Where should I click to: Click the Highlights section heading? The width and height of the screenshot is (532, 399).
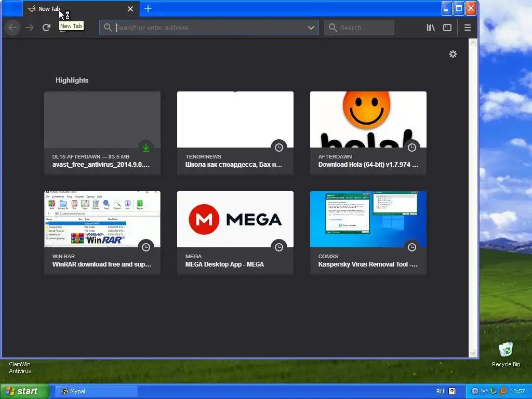point(72,81)
